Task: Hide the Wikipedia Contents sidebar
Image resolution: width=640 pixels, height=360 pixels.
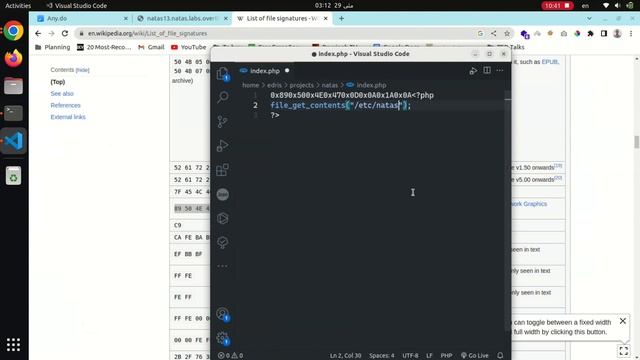Action: 82,70
